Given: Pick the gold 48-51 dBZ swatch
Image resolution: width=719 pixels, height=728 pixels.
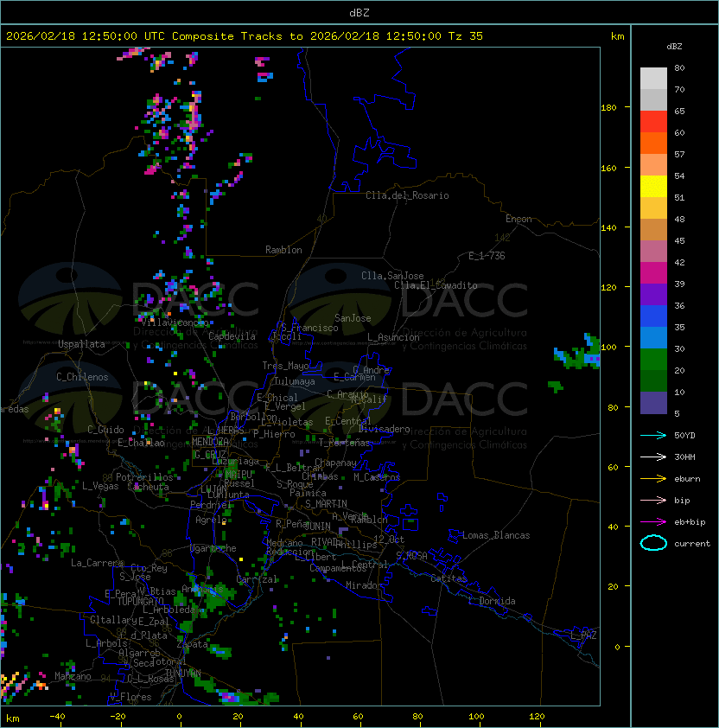Looking at the screenshot, I should [x=653, y=208].
